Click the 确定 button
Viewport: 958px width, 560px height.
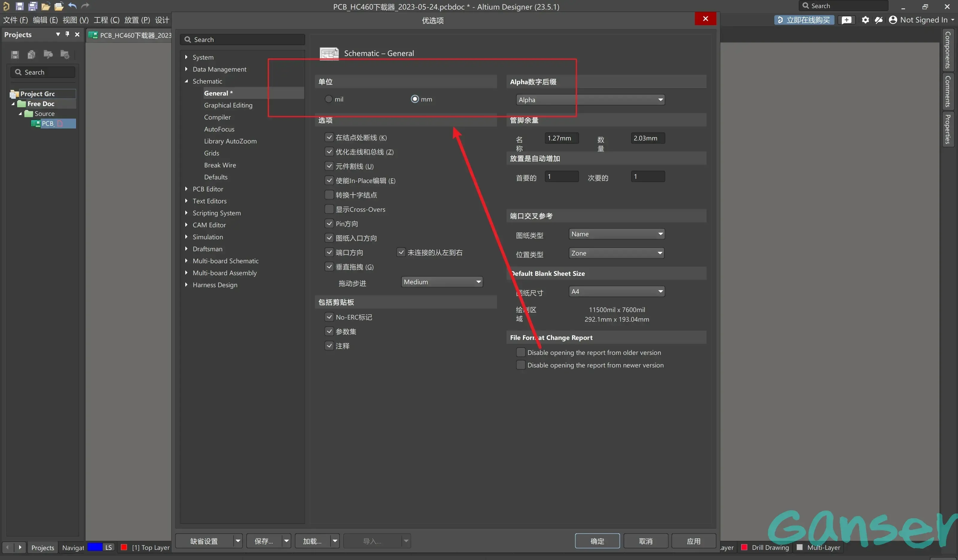[597, 541]
